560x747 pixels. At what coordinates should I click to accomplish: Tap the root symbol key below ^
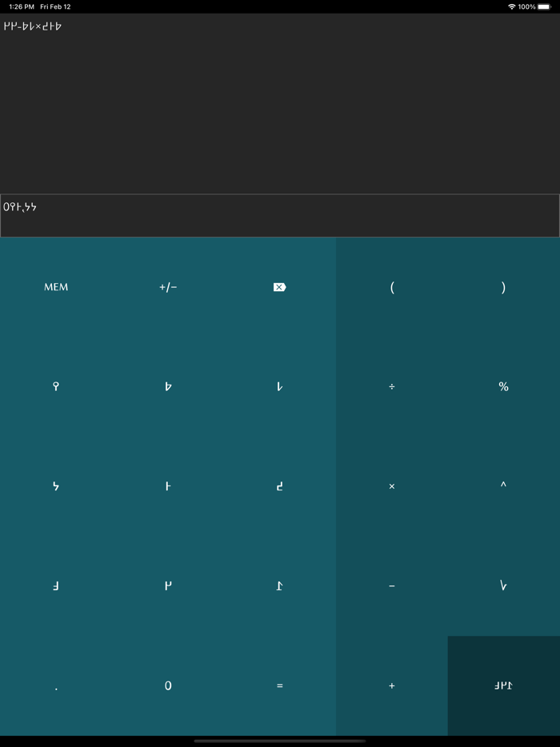[x=503, y=586]
